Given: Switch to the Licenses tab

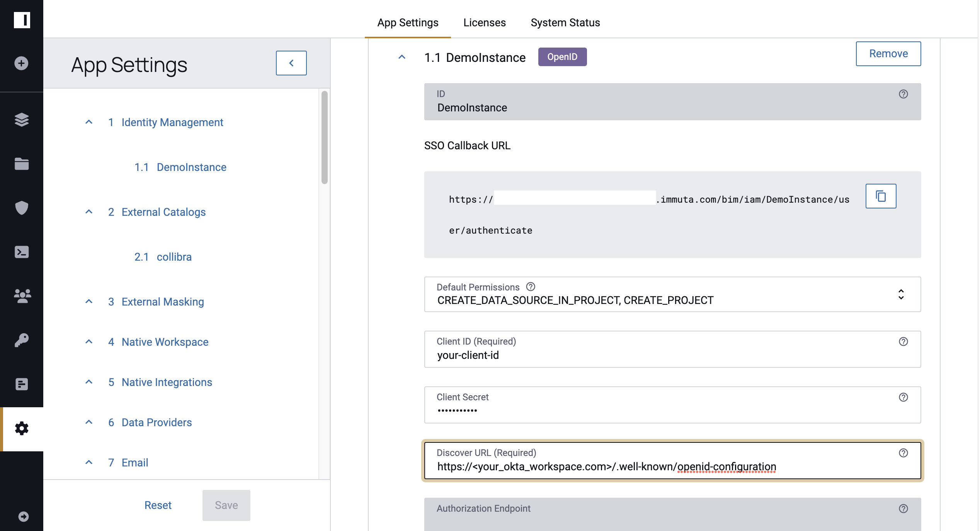Looking at the screenshot, I should (x=484, y=22).
